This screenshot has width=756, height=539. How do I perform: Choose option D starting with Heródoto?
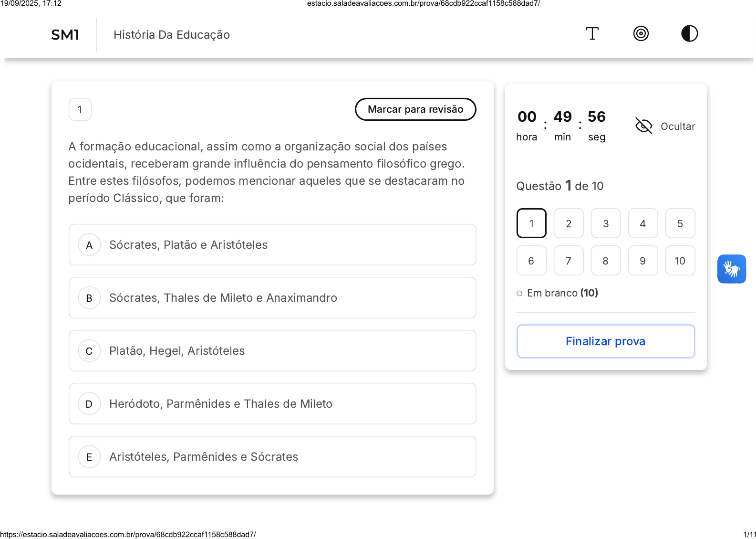(x=272, y=404)
